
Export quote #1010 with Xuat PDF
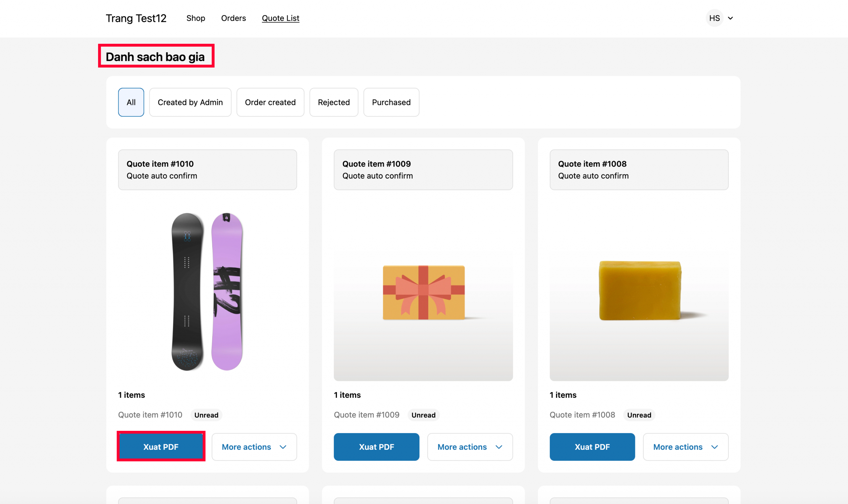[161, 447]
